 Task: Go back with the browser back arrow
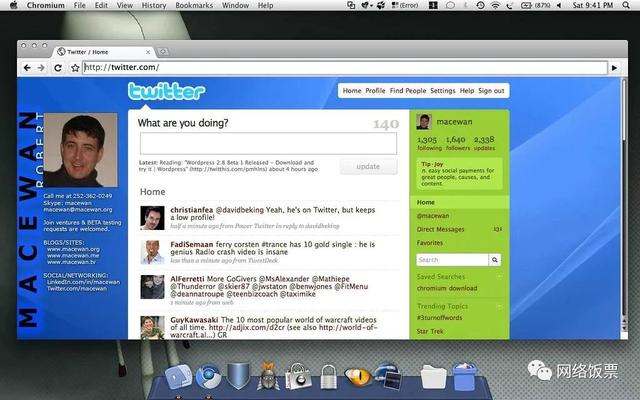27,68
